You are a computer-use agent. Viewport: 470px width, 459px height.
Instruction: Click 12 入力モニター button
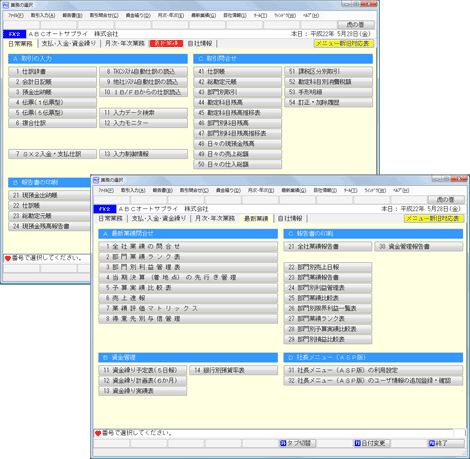[x=144, y=123]
